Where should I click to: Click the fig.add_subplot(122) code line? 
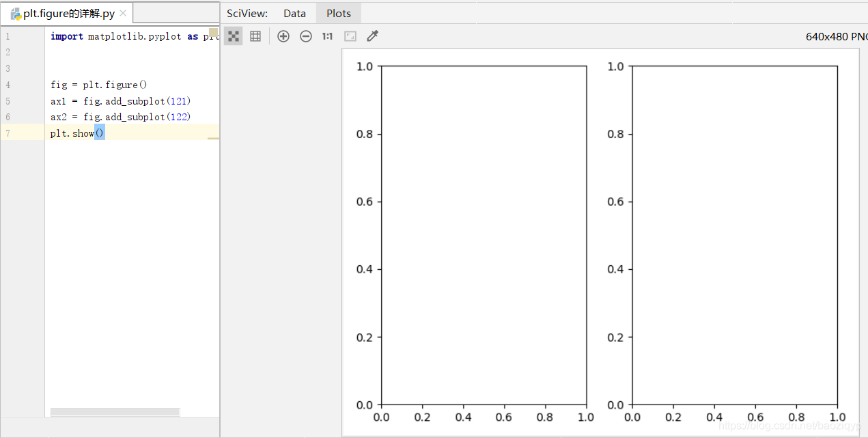click(x=121, y=117)
